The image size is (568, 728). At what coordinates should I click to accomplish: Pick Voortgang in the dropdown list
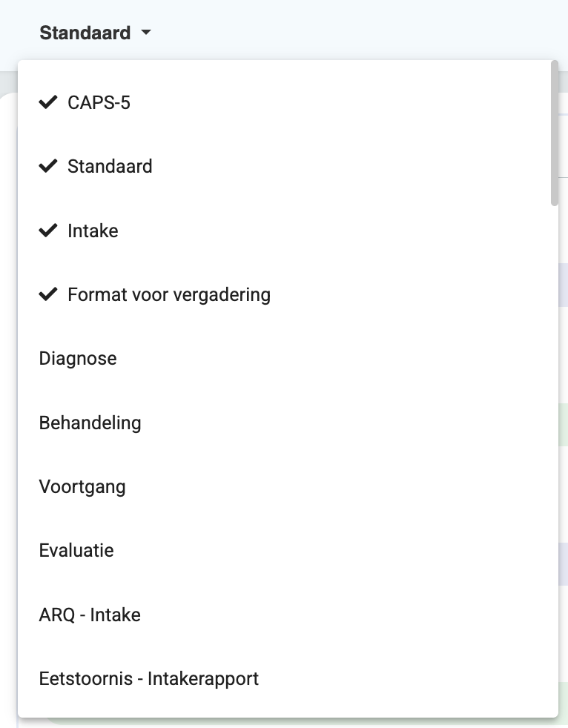[82, 487]
